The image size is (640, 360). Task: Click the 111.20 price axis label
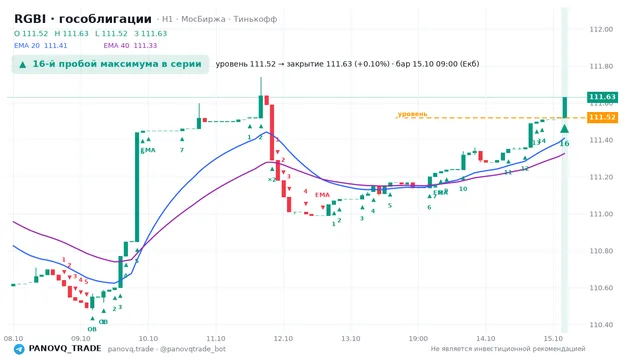[x=601, y=177]
